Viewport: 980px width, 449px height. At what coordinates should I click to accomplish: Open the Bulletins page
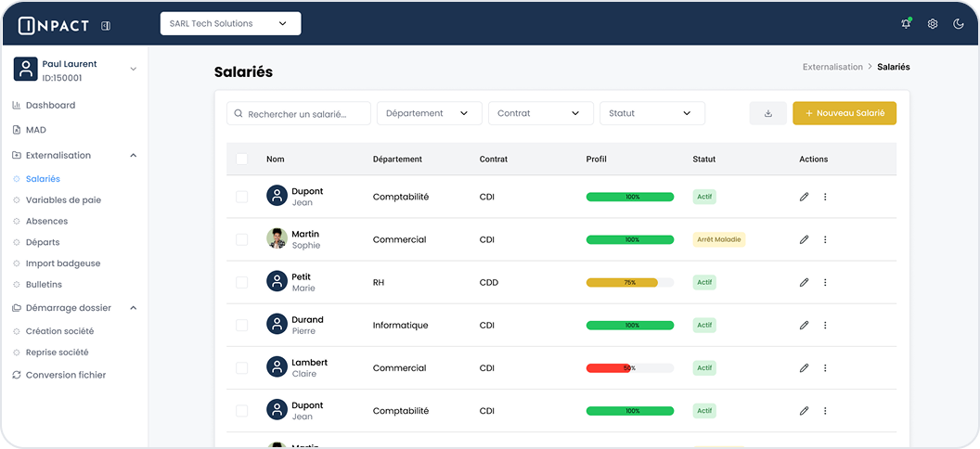(44, 285)
